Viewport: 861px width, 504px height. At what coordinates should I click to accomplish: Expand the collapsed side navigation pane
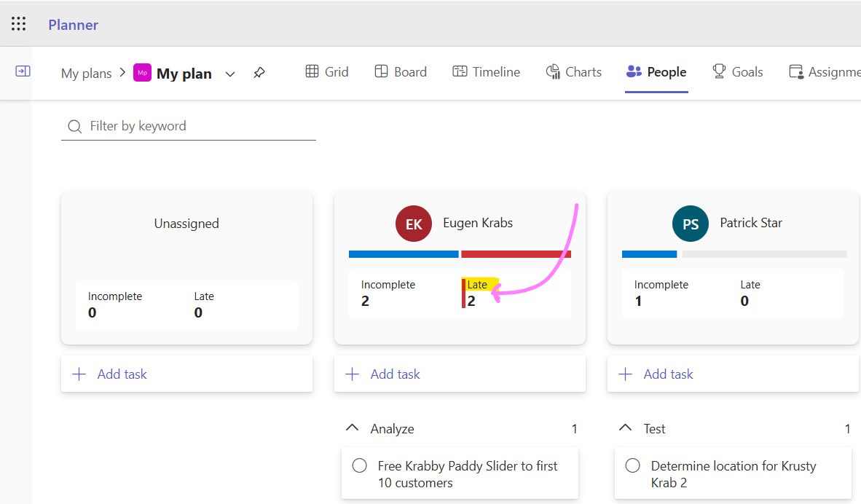tap(23, 71)
